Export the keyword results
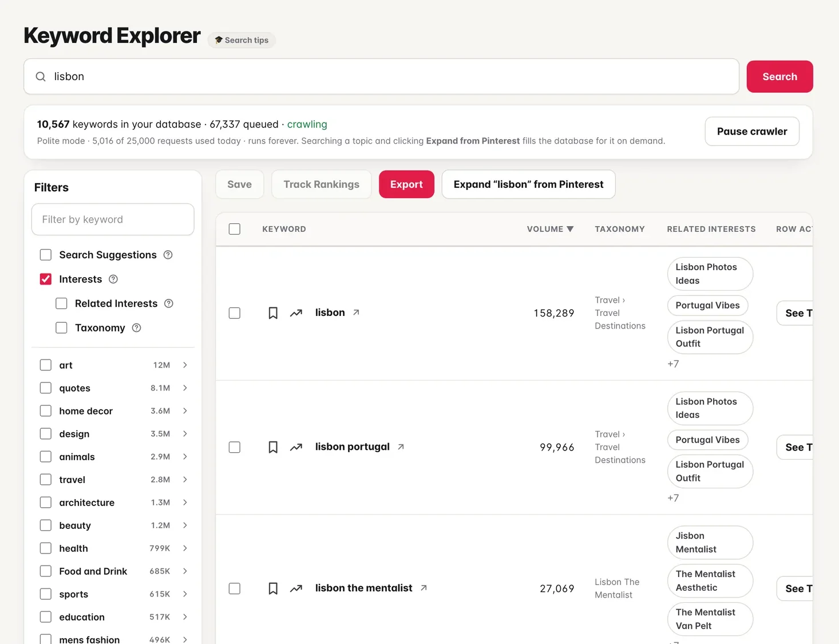 [406, 184]
